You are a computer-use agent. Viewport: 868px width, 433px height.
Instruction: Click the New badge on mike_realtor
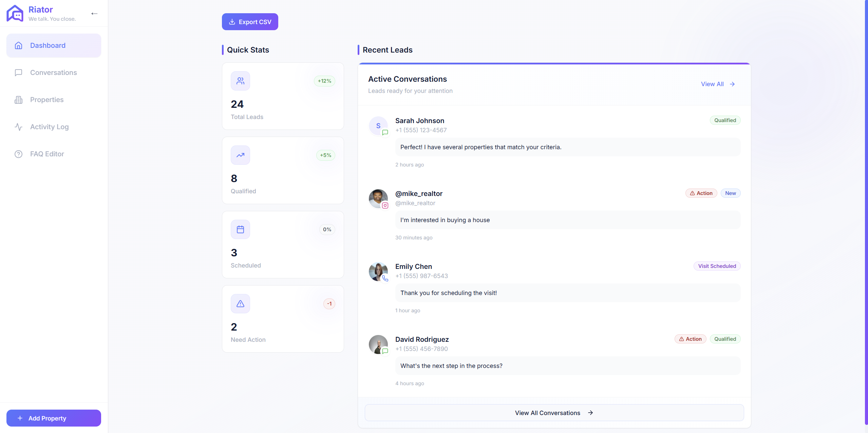point(731,193)
